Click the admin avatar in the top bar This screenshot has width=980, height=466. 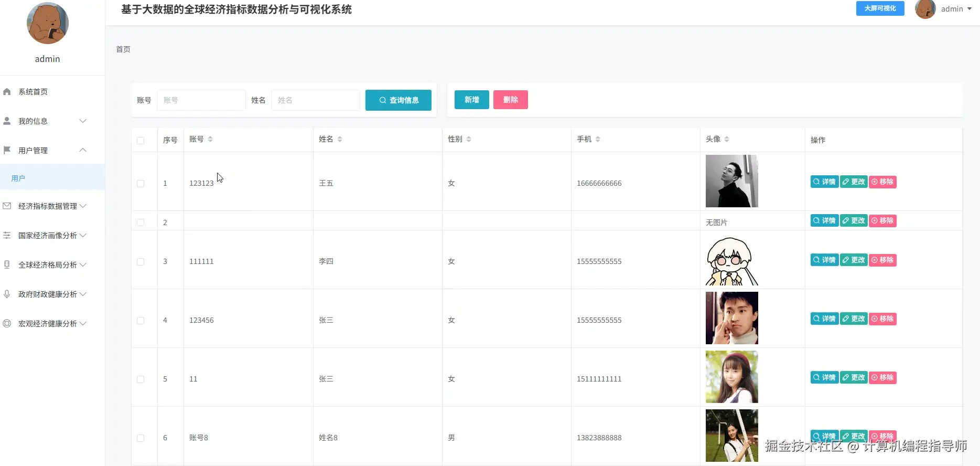click(925, 9)
